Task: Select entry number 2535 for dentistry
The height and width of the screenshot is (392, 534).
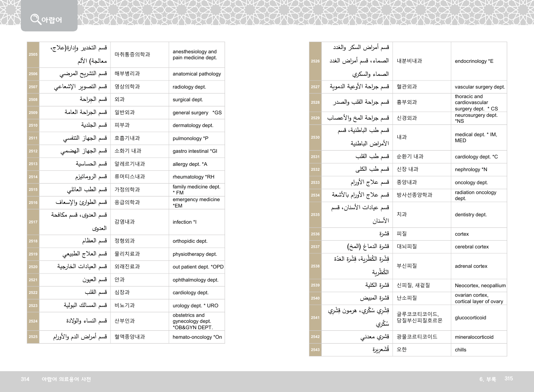Action: click(x=315, y=215)
